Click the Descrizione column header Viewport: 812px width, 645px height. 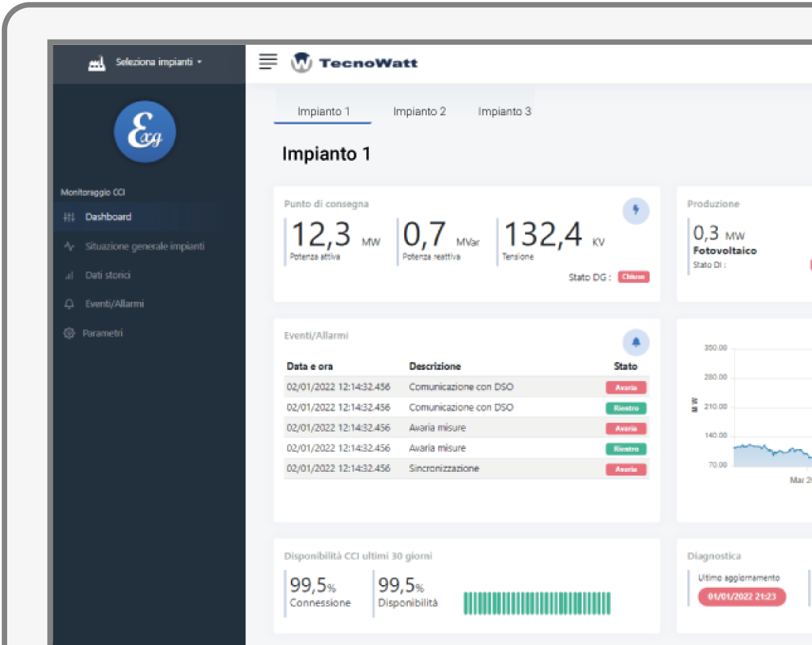[435, 366]
